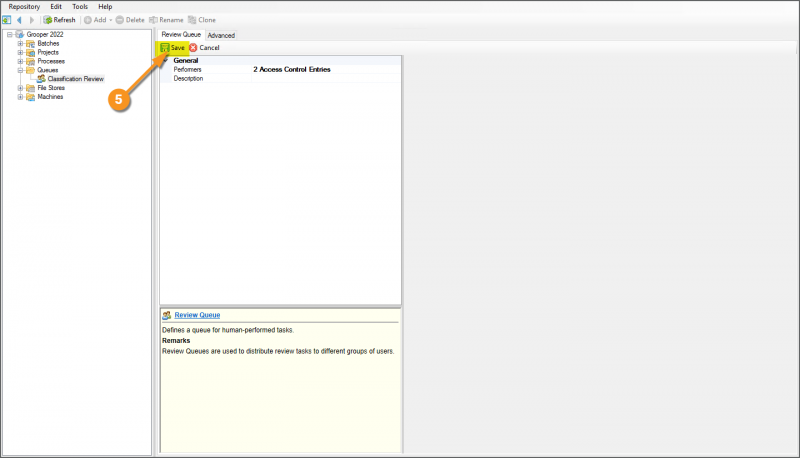
Task: Click the node tree toggle toolbar icon
Action: [7, 20]
